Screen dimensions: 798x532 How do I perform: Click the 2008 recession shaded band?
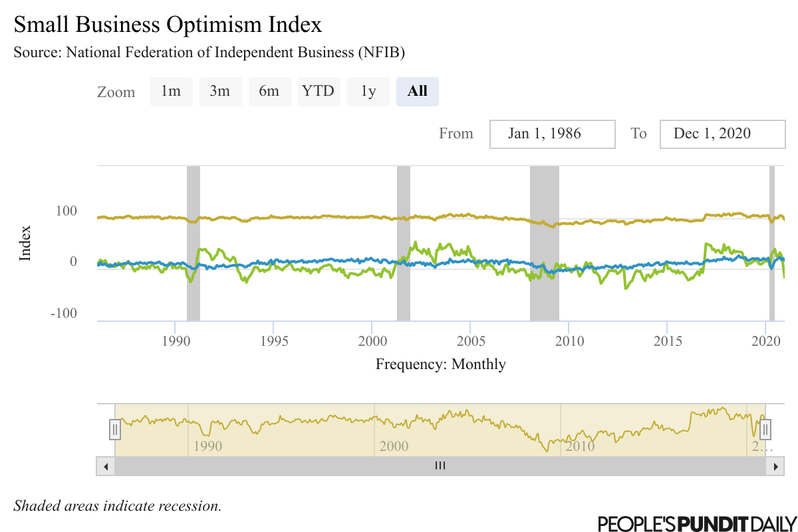click(545, 243)
